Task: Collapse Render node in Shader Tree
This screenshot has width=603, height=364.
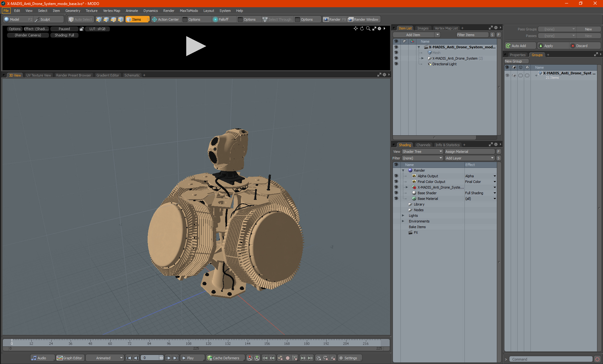Action: coord(403,170)
